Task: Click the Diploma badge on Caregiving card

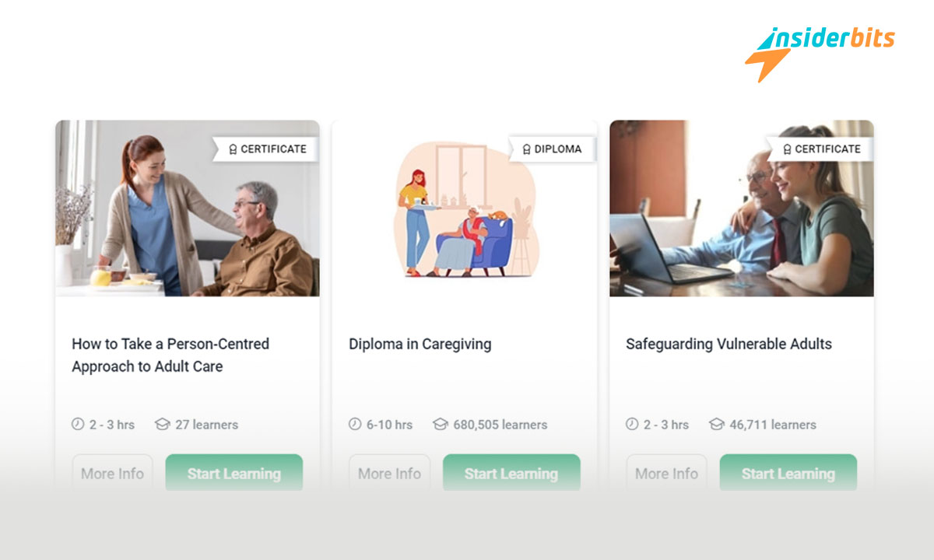Action: point(552,149)
